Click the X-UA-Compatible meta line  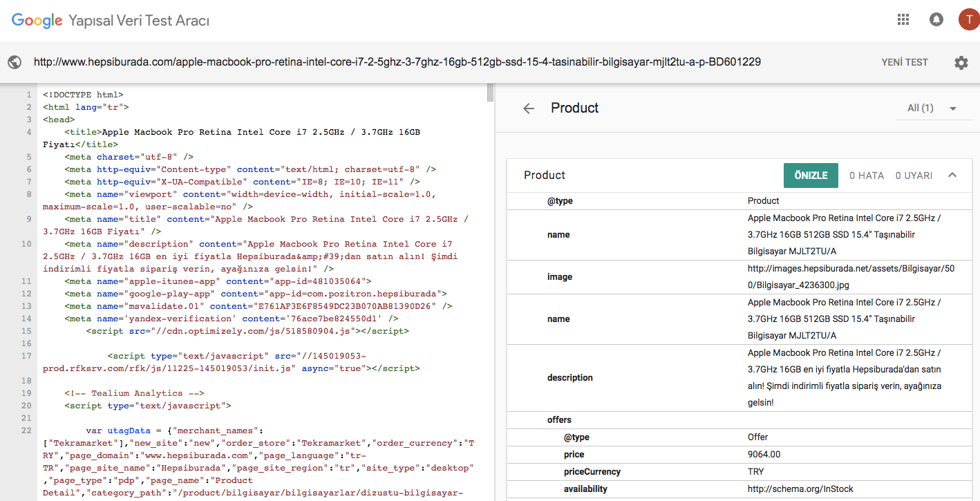tap(242, 182)
